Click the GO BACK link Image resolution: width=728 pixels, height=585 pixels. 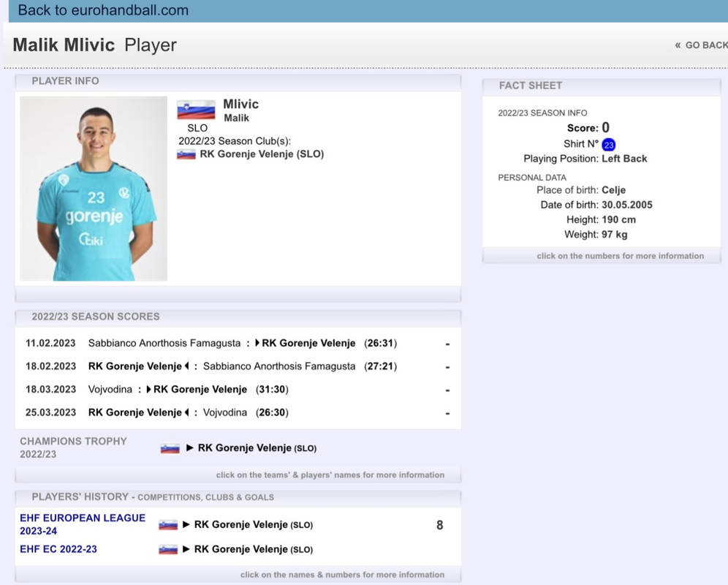702,45
